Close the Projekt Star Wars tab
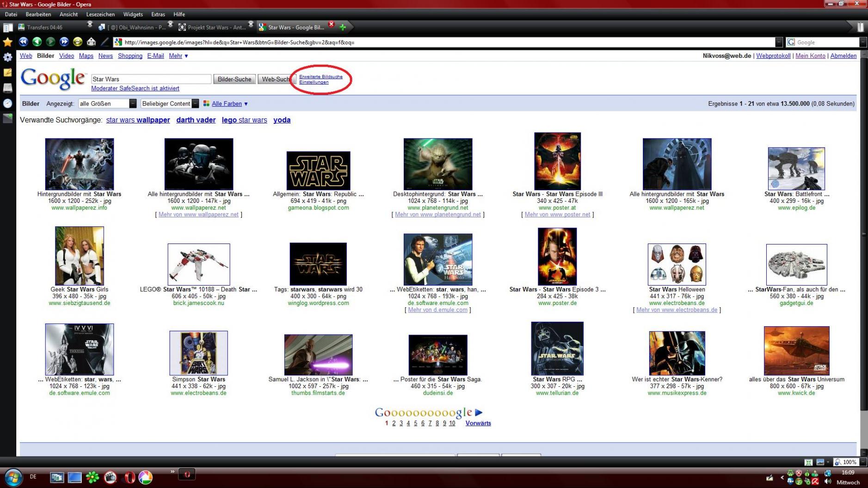Image resolution: width=868 pixels, height=488 pixels. click(251, 24)
